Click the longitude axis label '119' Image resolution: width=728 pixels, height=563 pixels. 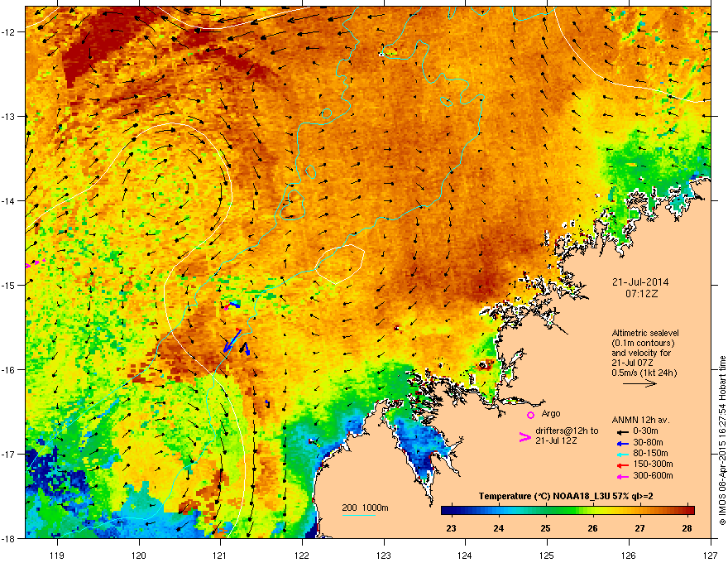(57, 555)
